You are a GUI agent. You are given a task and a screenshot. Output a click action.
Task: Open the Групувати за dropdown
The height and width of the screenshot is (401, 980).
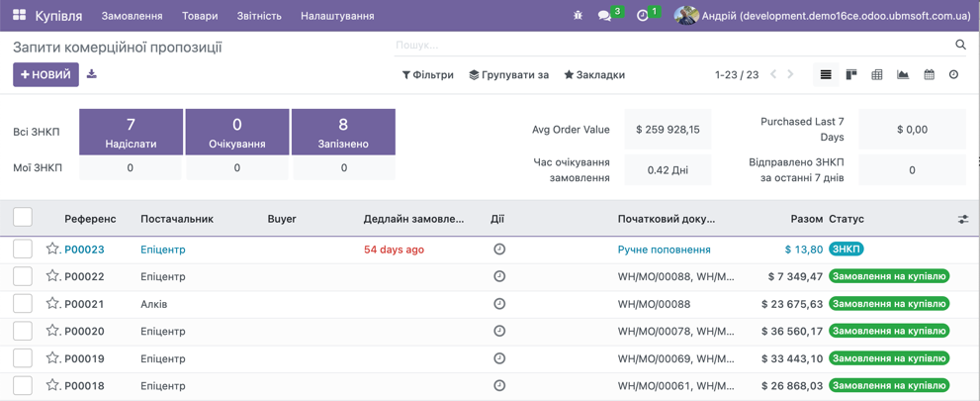pyautogui.click(x=508, y=75)
